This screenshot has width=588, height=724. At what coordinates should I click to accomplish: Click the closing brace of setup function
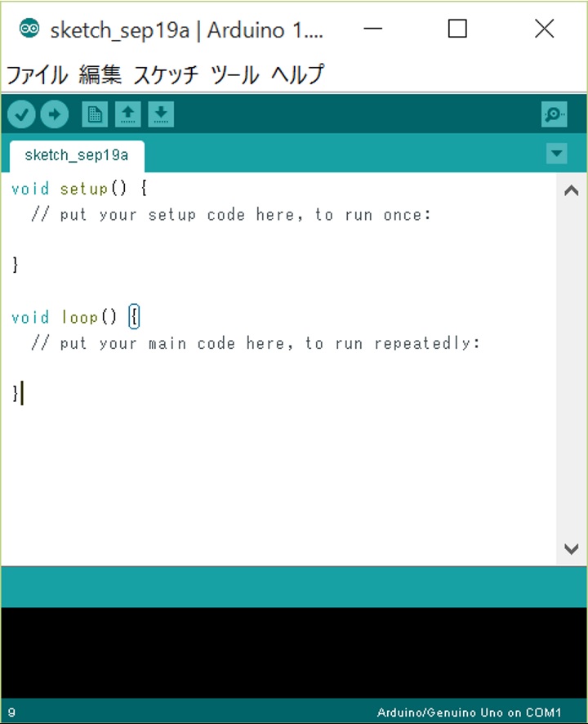(16, 265)
